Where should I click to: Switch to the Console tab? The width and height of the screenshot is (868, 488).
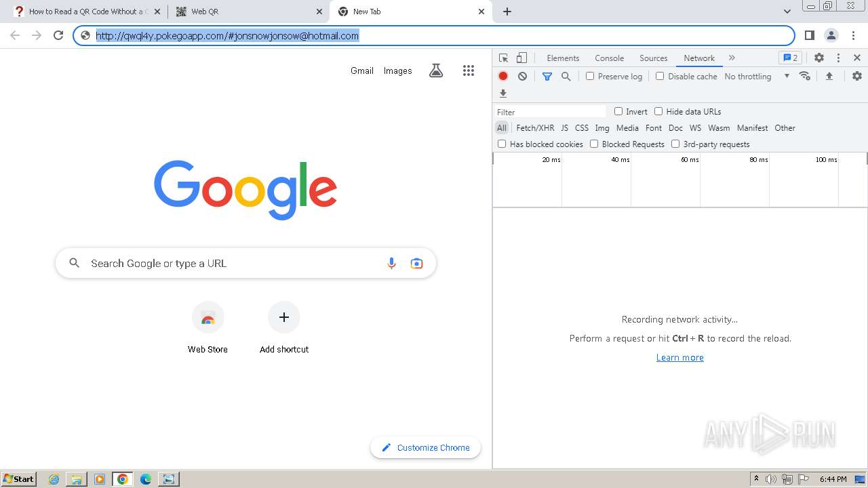609,58
